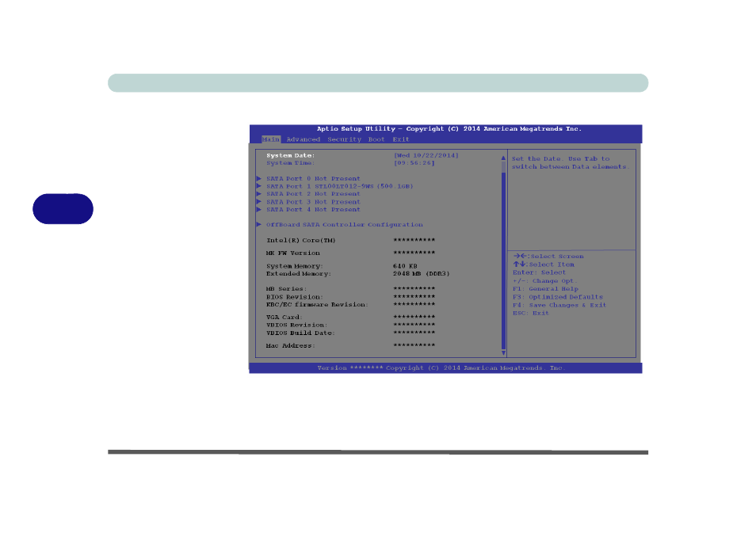Open SATA Port 4 Not Present entry

313,210
